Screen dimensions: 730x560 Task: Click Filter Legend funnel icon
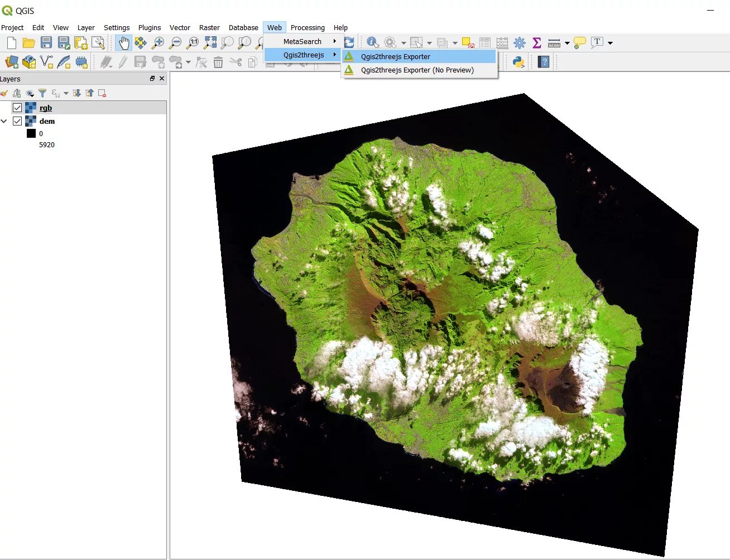(42, 93)
